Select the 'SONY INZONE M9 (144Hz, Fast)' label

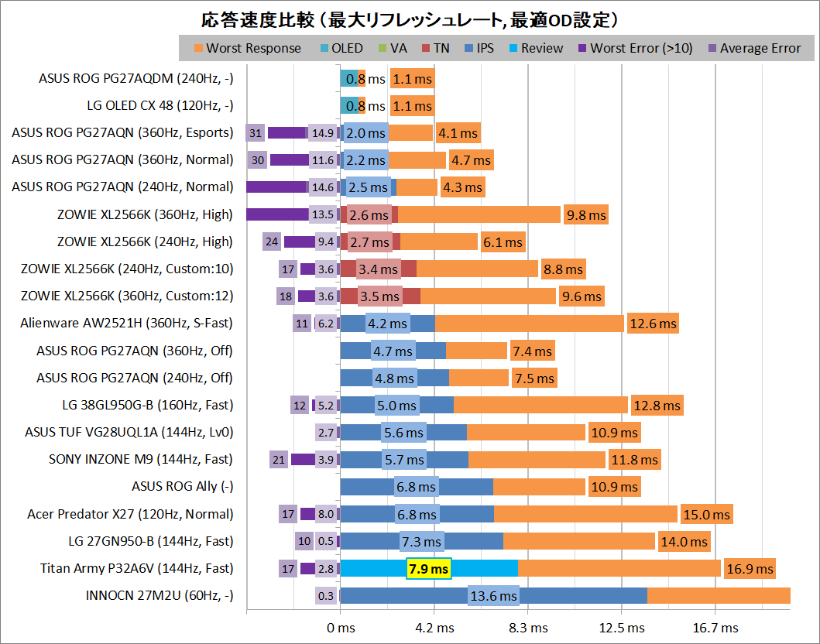pos(141,460)
